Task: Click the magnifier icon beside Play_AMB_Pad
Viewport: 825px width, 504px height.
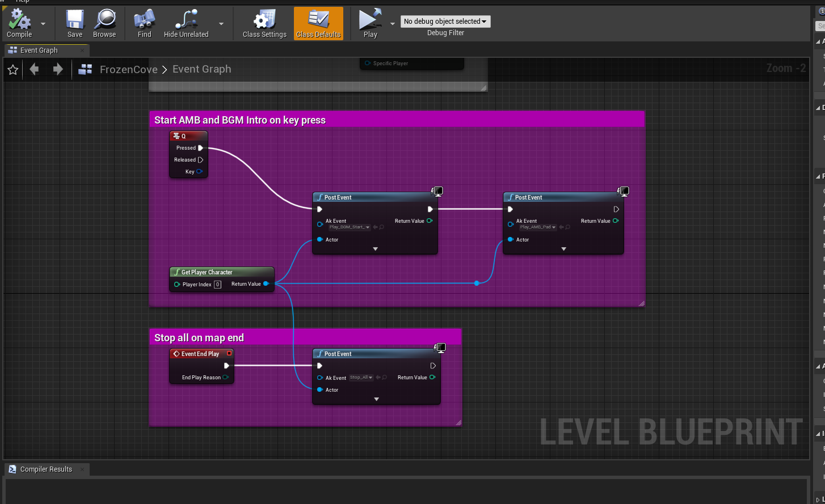Action: click(x=568, y=227)
